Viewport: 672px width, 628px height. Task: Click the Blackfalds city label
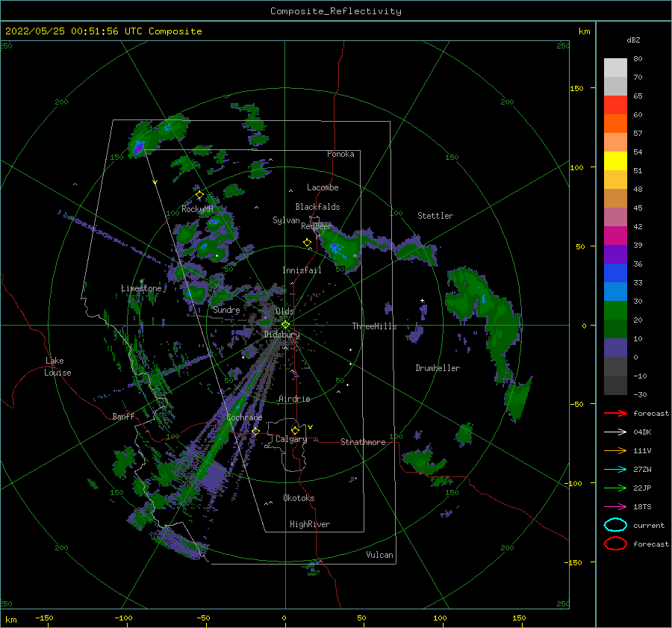pos(317,207)
